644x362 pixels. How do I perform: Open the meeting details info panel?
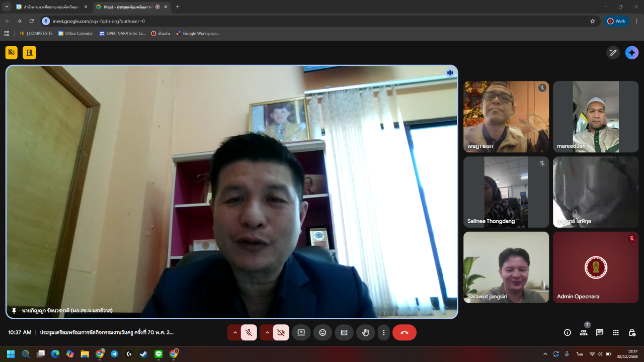tap(568, 332)
